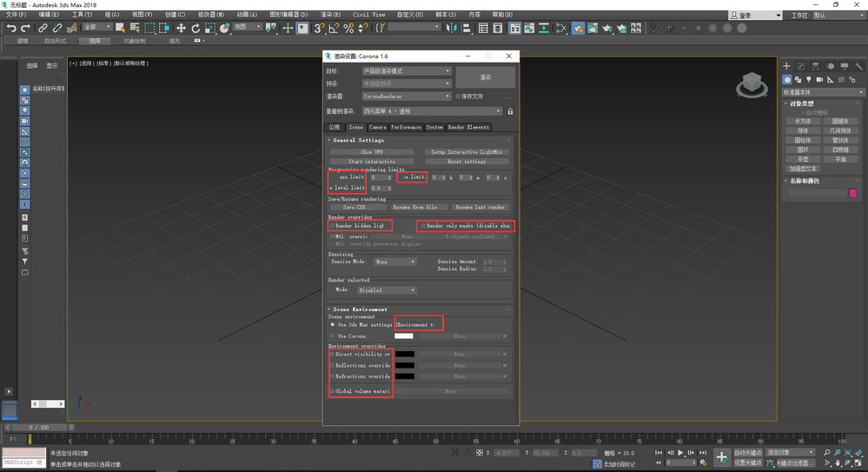The image size is (868, 472).
Task: Open Render Setup teapot icon
Action: 578,28
